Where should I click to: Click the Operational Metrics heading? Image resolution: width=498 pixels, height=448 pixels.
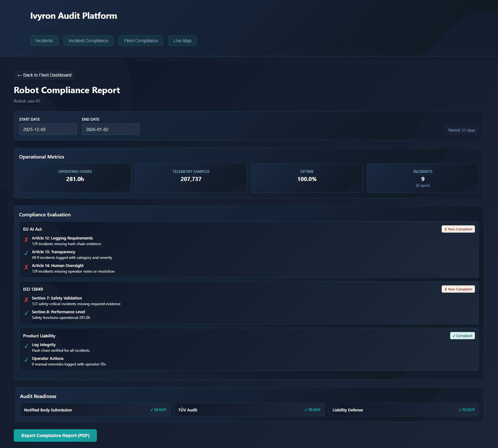click(x=42, y=157)
